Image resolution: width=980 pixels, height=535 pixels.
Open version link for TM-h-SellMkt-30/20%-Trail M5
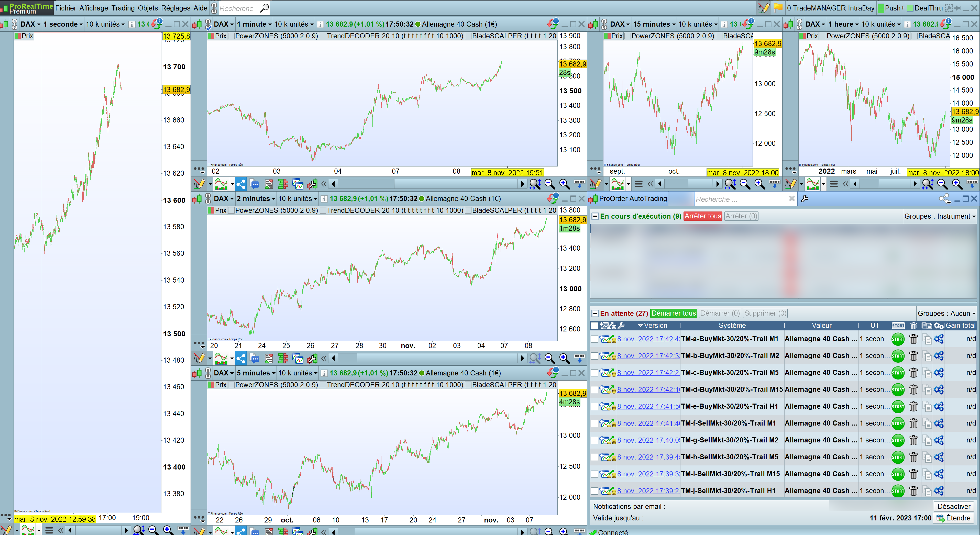point(649,457)
